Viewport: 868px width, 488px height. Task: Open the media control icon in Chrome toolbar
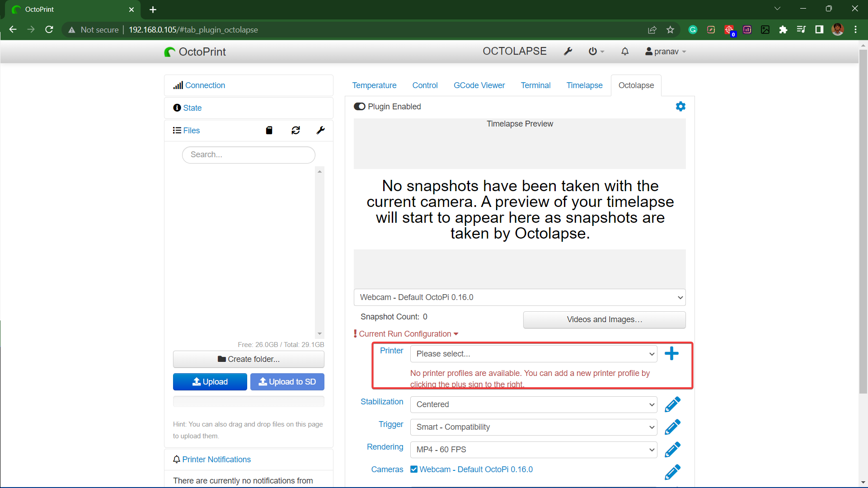click(801, 30)
